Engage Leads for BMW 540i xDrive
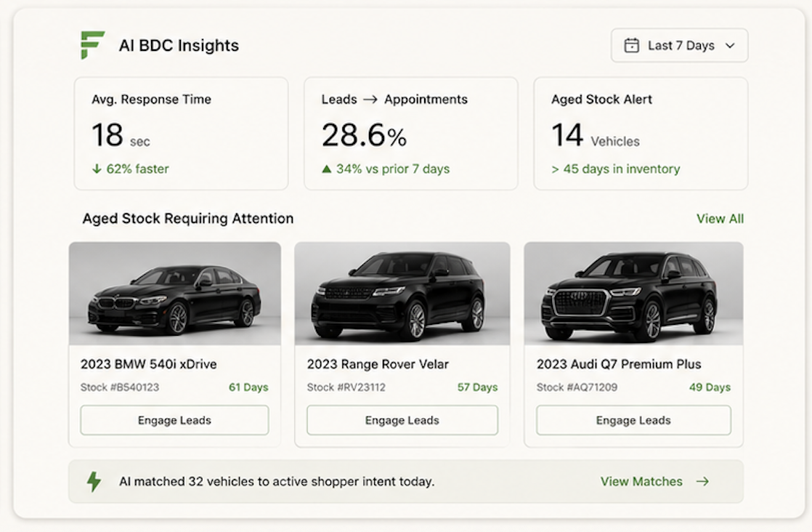 point(174,420)
